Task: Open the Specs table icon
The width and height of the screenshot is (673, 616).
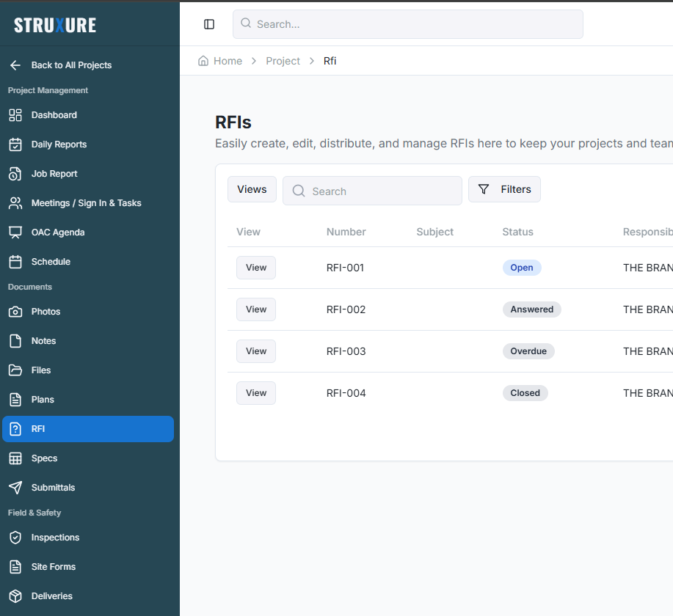Action: point(16,458)
